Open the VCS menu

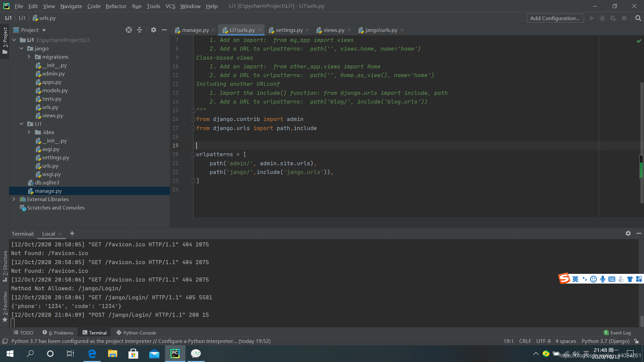[x=170, y=6]
